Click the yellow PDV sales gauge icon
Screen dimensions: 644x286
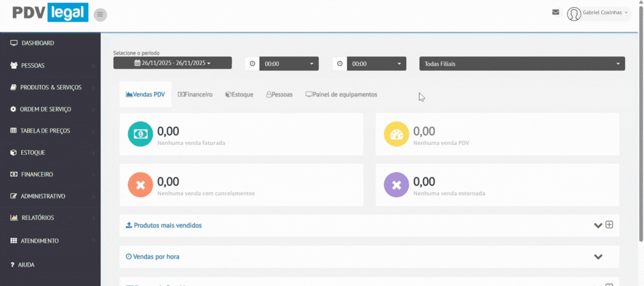click(x=396, y=134)
